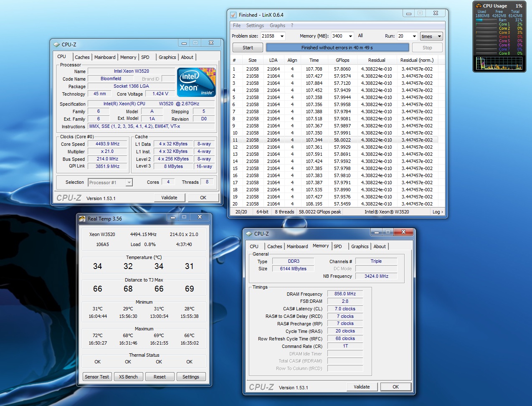Open the Graphs menu in LinX
This screenshot has width=532, height=406.
(277, 25)
